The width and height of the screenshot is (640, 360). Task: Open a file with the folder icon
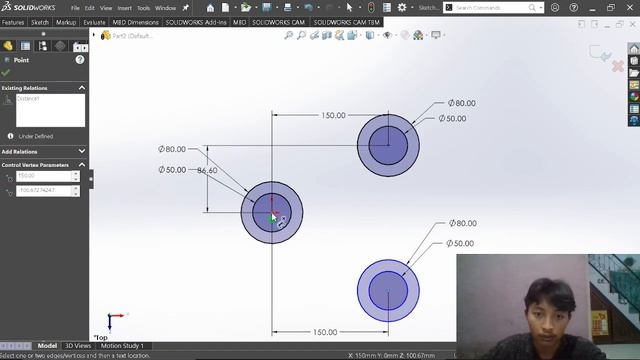pos(246,8)
